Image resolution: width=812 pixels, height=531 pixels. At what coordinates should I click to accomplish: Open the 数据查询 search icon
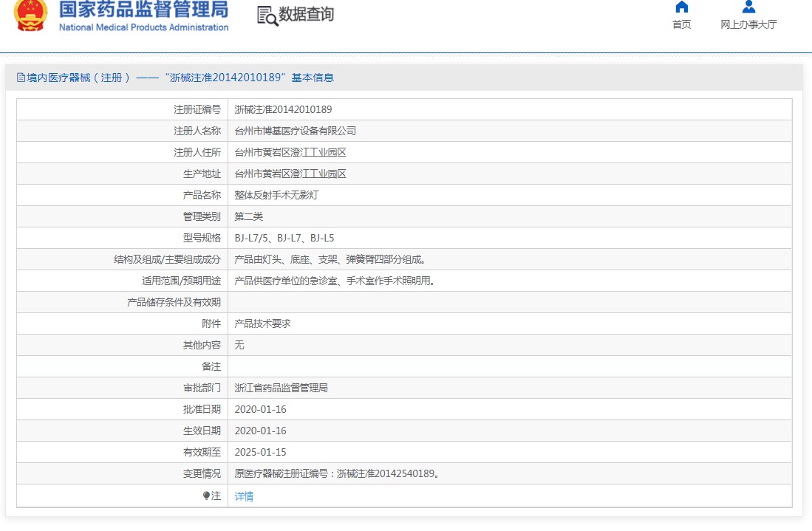(x=267, y=16)
